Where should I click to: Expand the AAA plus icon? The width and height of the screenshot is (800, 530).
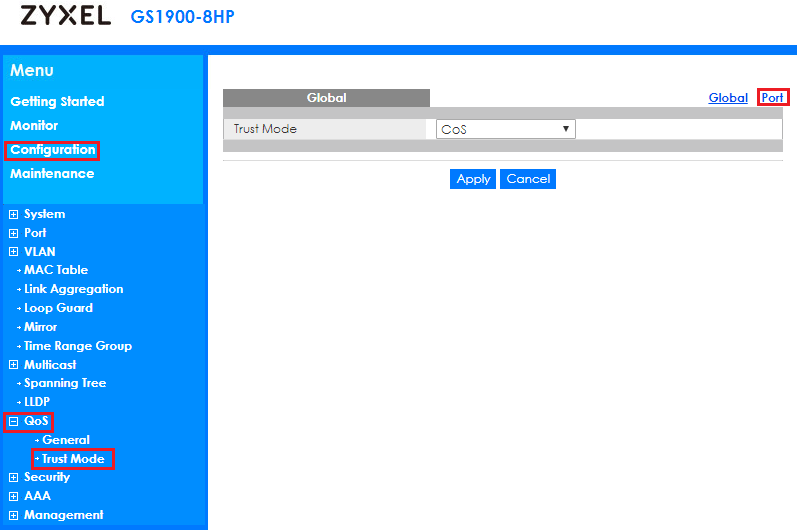point(14,496)
